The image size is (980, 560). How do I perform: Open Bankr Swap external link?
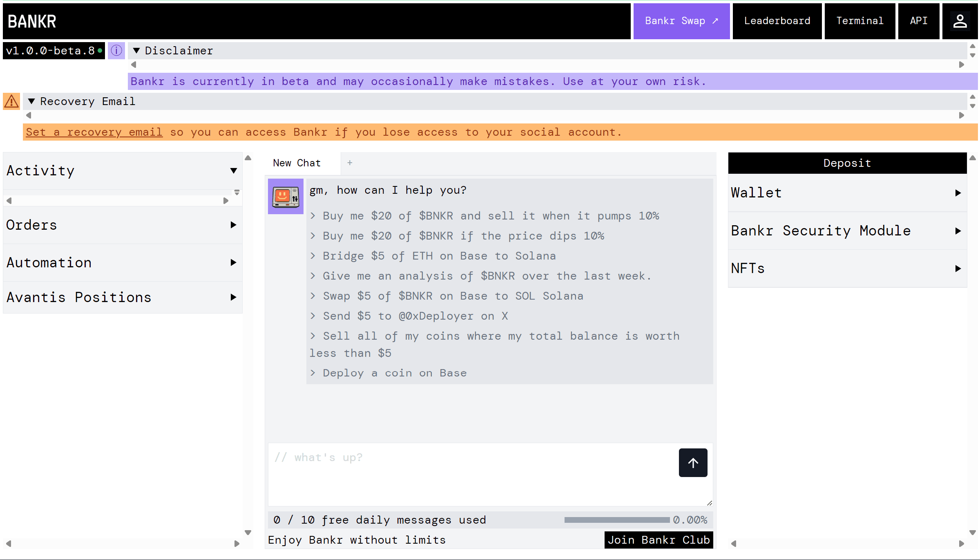click(x=681, y=21)
